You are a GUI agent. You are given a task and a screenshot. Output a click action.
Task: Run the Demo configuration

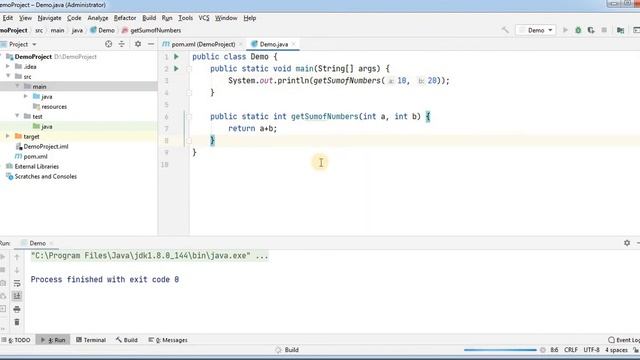(x=565, y=30)
